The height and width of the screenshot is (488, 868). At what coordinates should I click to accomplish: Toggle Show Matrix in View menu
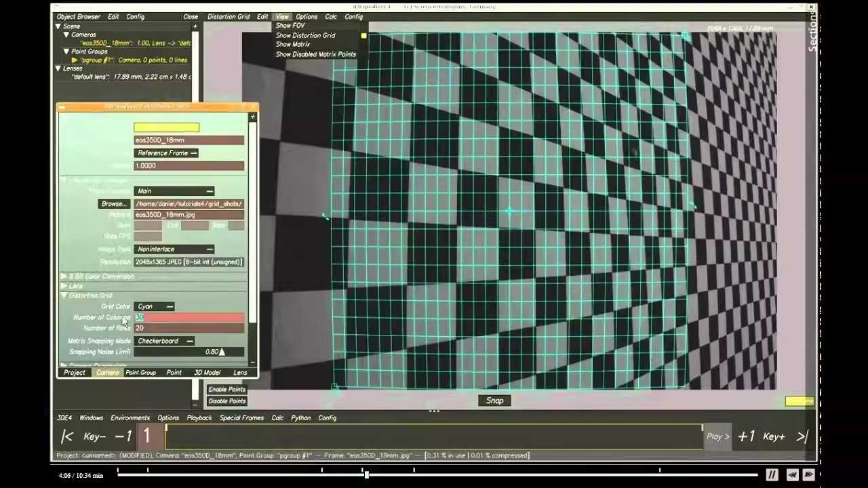[x=293, y=45]
